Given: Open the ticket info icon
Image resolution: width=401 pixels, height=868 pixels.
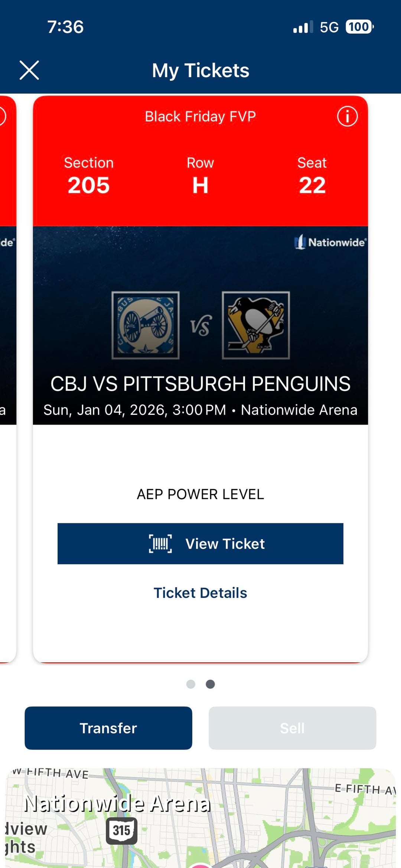Looking at the screenshot, I should click(x=347, y=116).
